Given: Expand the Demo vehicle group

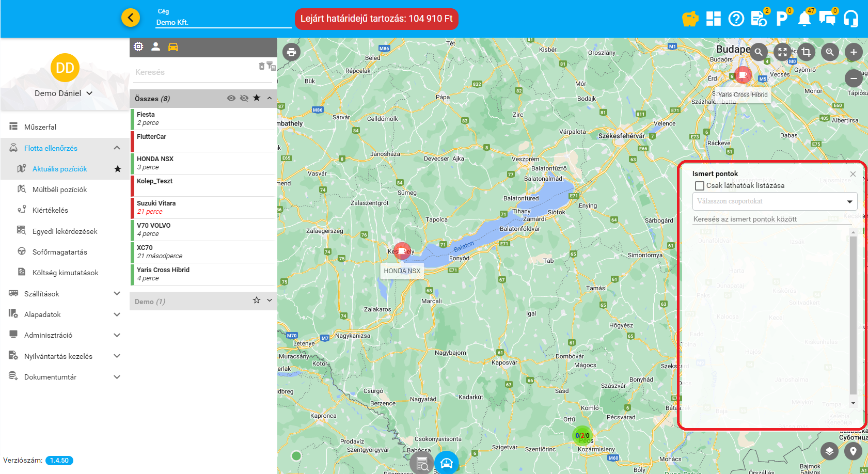Looking at the screenshot, I should pos(270,301).
